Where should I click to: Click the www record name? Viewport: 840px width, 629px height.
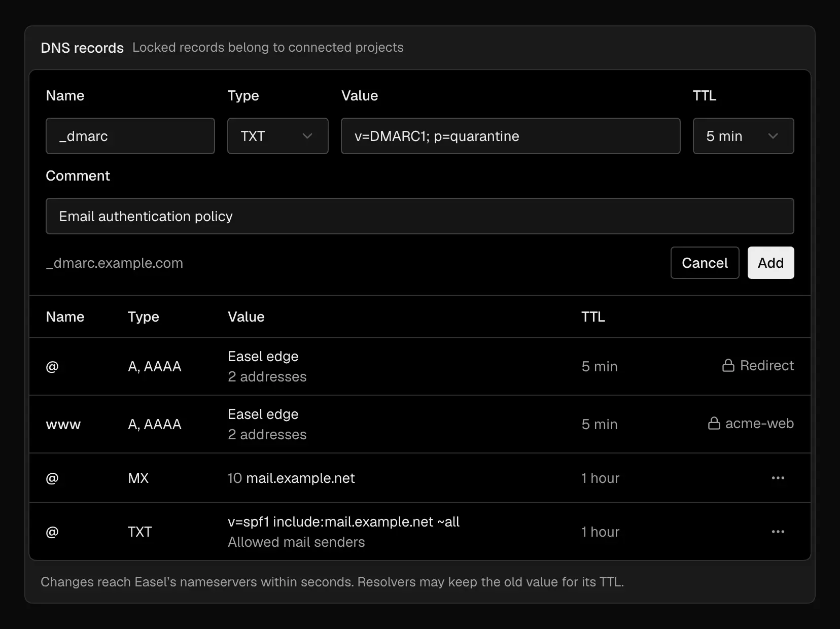click(x=63, y=424)
